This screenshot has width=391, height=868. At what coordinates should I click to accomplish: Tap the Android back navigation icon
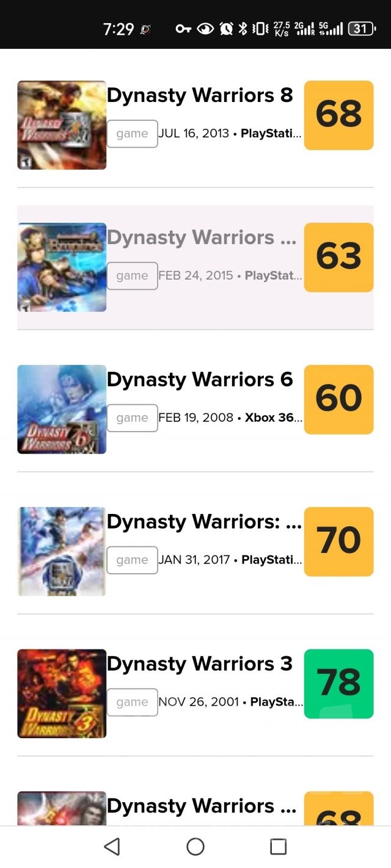pos(112,847)
